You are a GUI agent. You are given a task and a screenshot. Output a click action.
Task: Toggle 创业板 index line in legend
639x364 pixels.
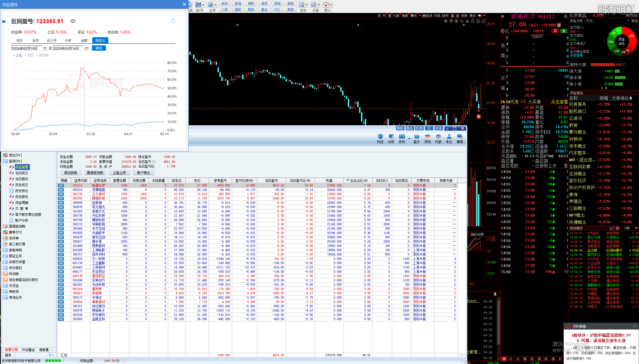pyautogui.click(x=43, y=55)
